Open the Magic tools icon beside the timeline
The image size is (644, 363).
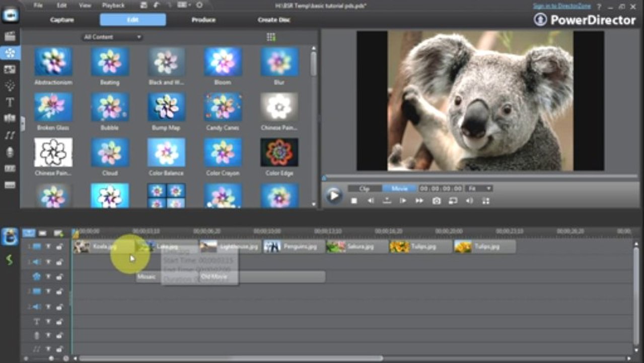tap(10, 236)
